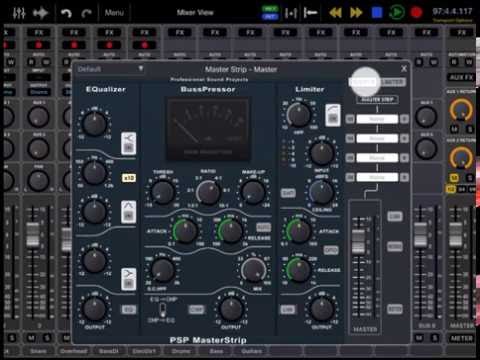Toggle the Soft button in the Limiter section
This screenshot has width=480, height=360.
coord(288,193)
